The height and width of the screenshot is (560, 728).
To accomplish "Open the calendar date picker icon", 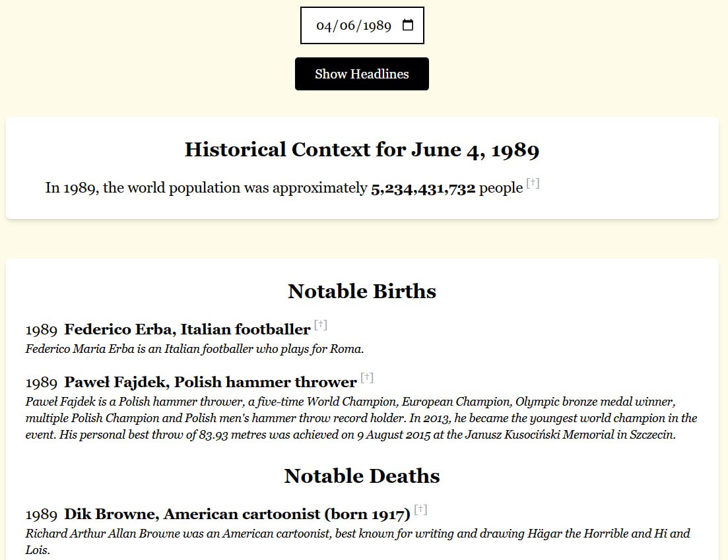I will coord(408,26).
